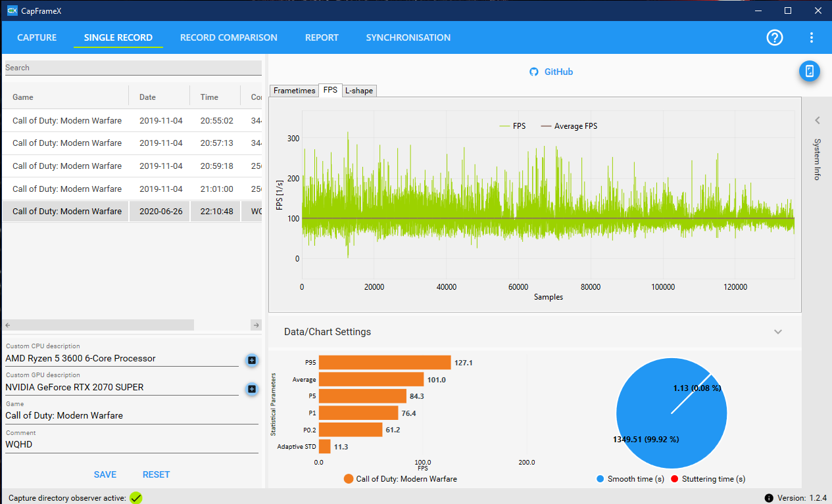Open the Record Comparison tab
Image resolution: width=832 pixels, height=504 pixels.
click(229, 37)
